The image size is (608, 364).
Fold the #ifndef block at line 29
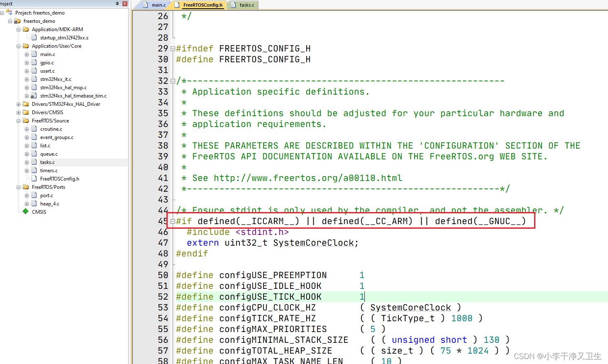[173, 49]
